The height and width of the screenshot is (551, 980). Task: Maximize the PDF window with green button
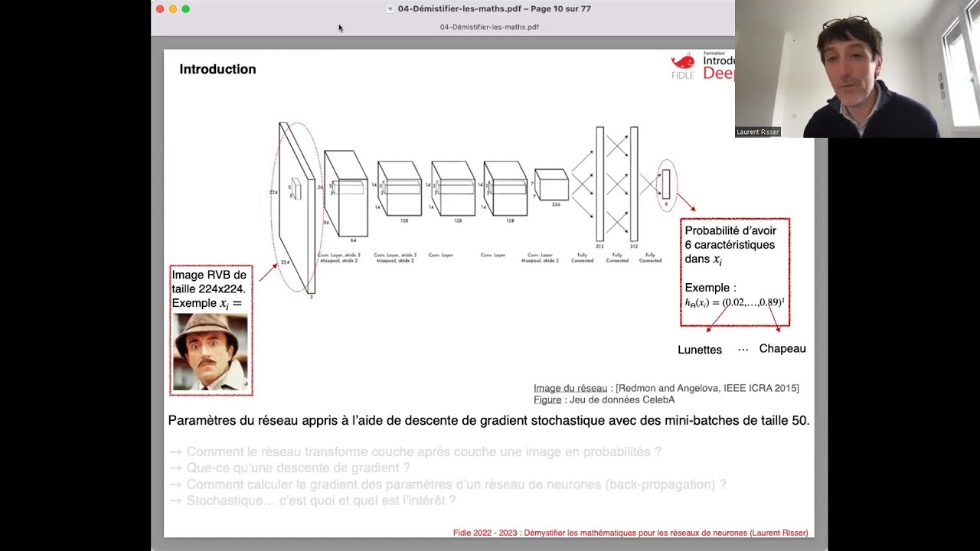click(185, 9)
